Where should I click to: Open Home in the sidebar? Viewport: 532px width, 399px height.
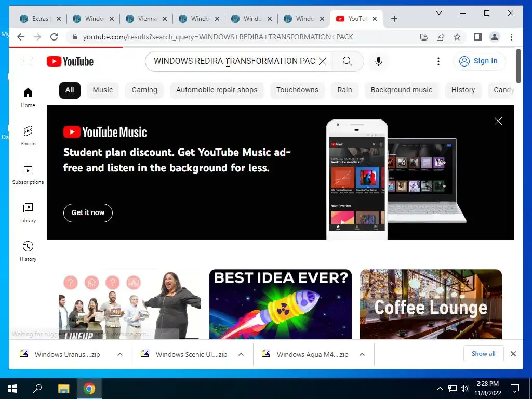(x=28, y=98)
